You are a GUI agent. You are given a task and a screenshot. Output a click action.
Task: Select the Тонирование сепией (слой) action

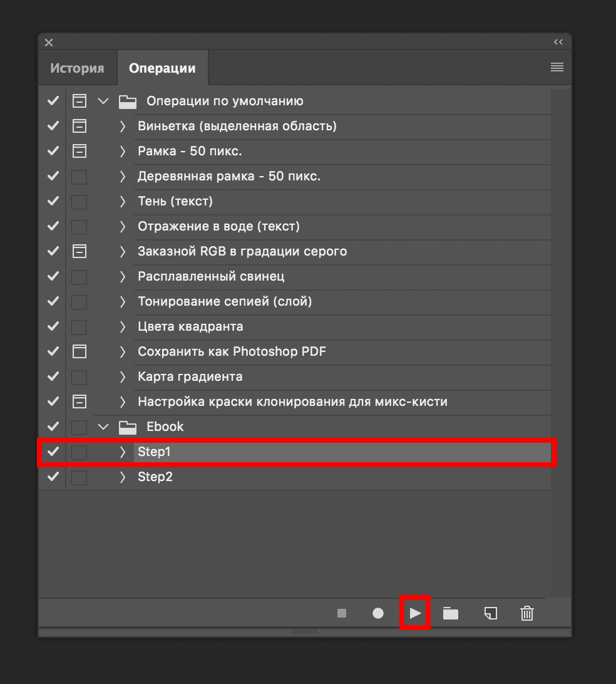[224, 301]
